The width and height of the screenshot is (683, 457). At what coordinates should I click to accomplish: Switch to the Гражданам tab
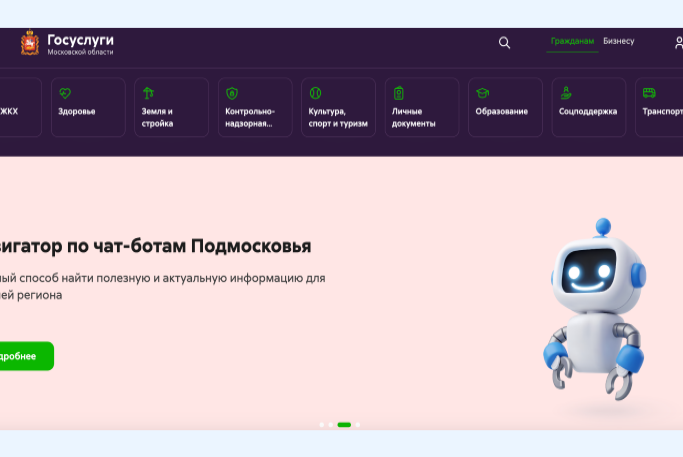pos(572,41)
